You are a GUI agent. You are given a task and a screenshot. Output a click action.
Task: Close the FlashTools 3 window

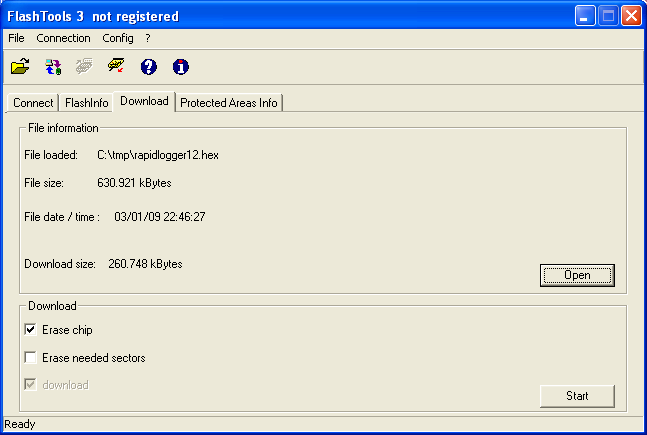(631, 16)
